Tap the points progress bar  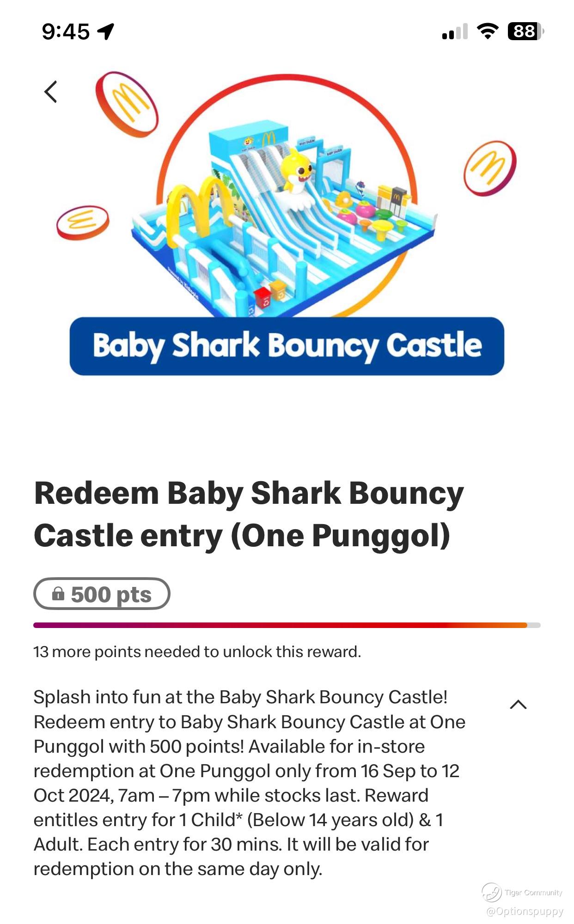(x=287, y=625)
